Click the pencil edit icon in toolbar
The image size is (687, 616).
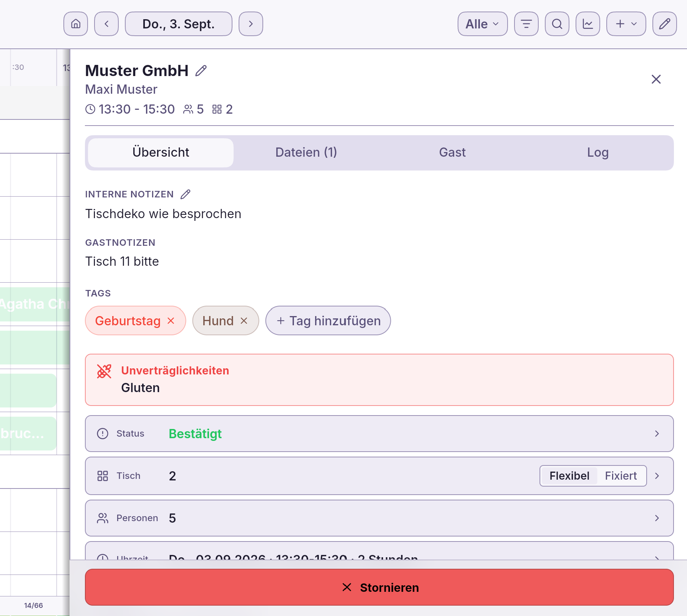665,24
